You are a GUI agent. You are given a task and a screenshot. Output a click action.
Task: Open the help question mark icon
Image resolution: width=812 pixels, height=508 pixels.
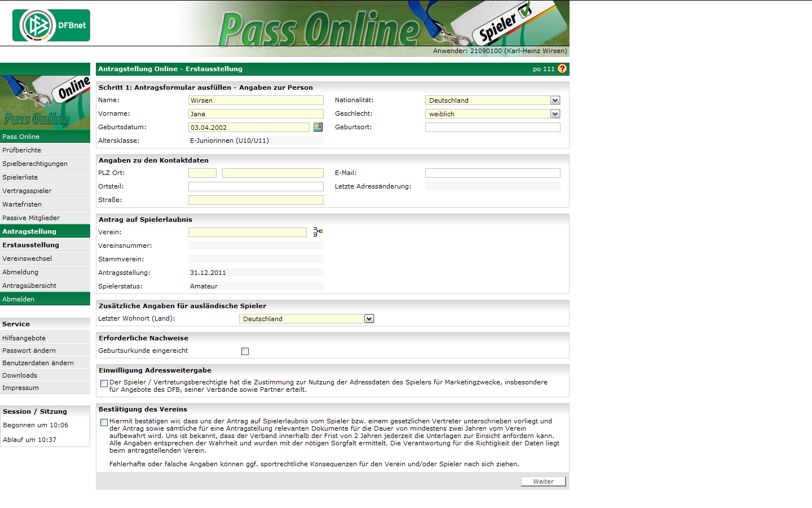[x=562, y=69]
